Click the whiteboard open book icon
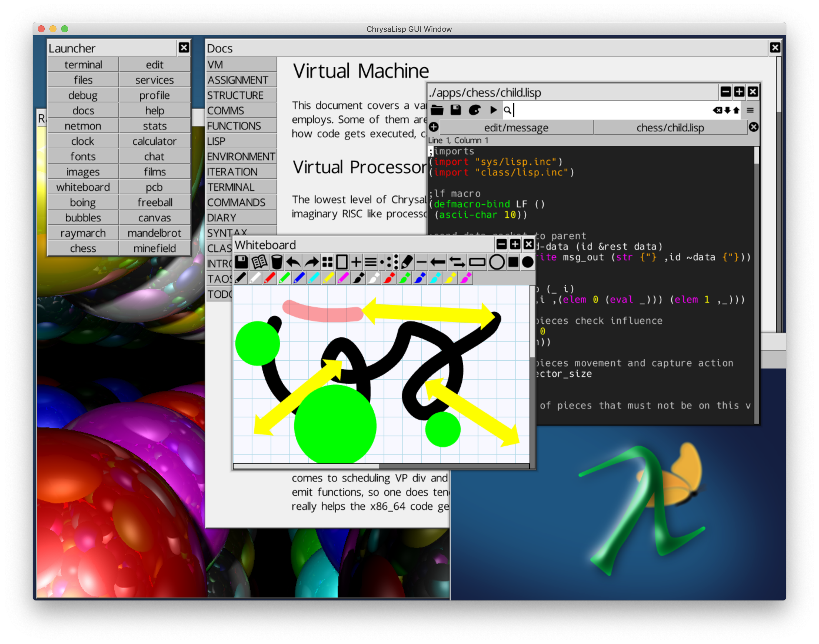 tap(259, 262)
